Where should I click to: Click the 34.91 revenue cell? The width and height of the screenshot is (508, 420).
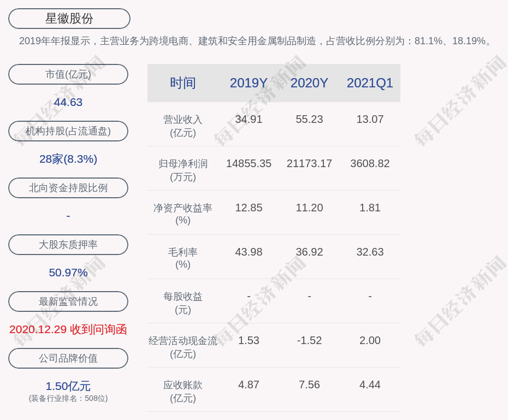249,119
